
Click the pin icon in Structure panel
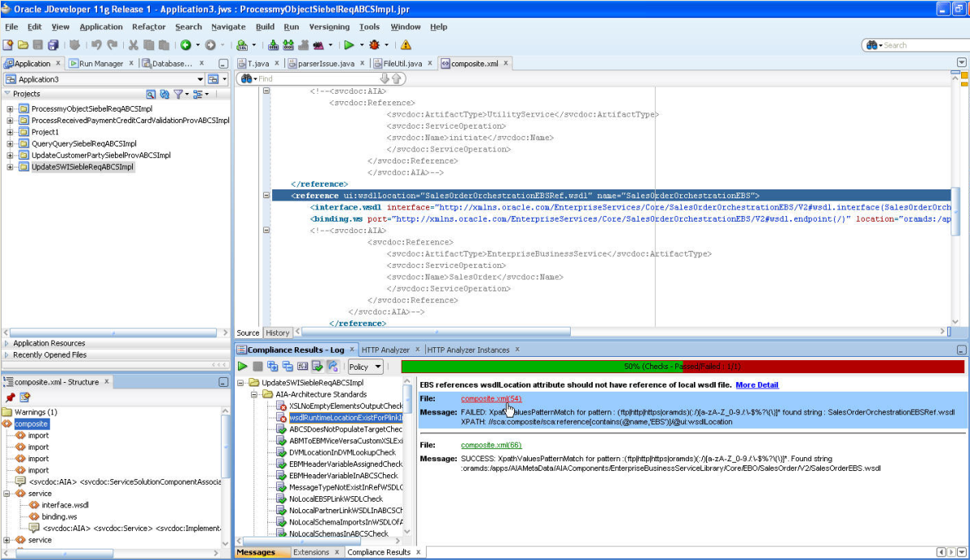(x=10, y=397)
